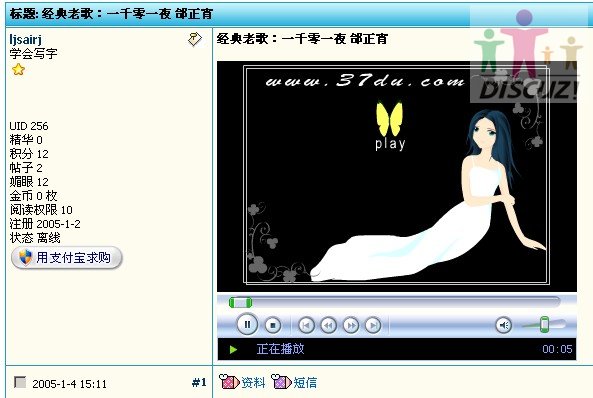Click the 学会写字 rank title

(33, 53)
